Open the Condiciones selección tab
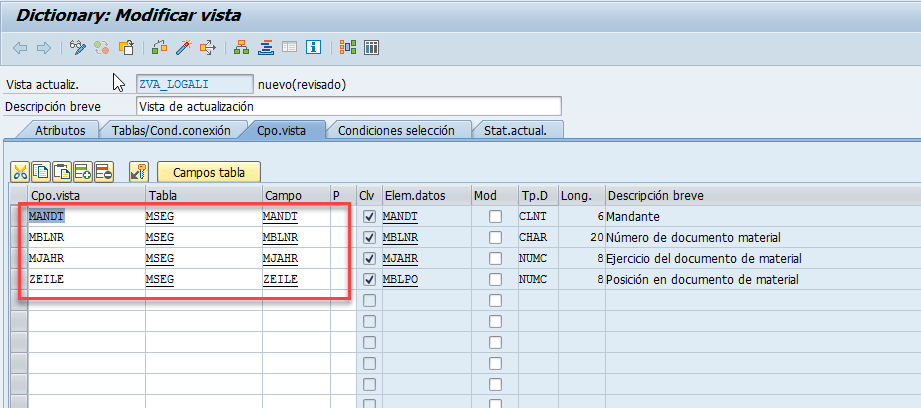The height and width of the screenshot is (408, 921). (x=396, y=130)
